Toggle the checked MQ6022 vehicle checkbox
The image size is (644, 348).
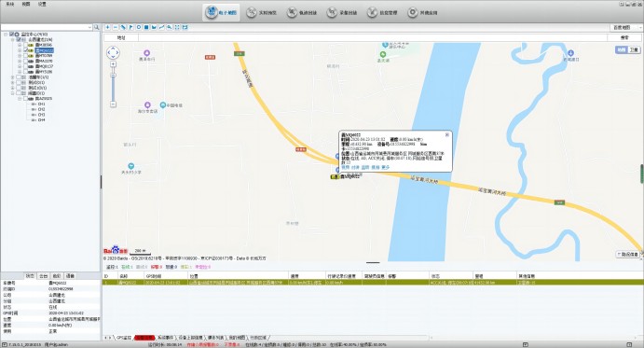[26, 50]
